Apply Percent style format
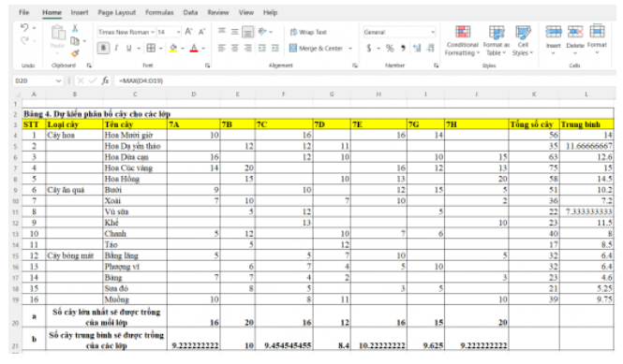Viewport: 623px width, 364px height. [390, 48]
